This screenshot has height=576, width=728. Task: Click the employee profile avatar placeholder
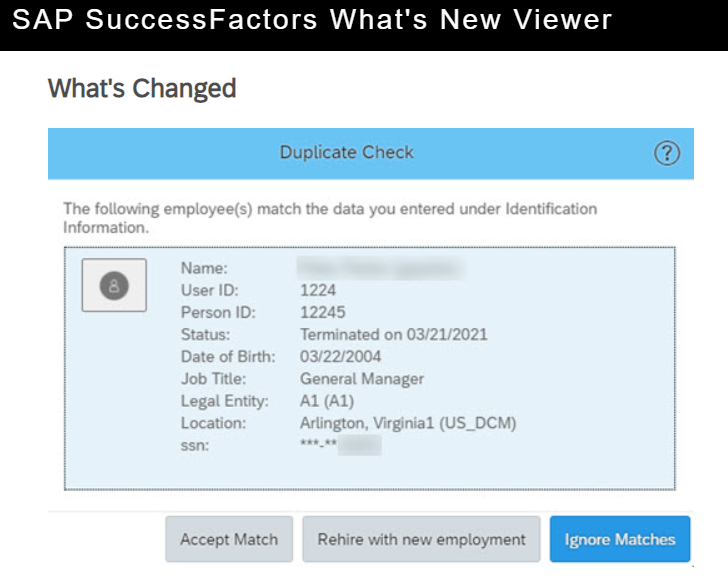pyautogui.click(x=114, y=285)
